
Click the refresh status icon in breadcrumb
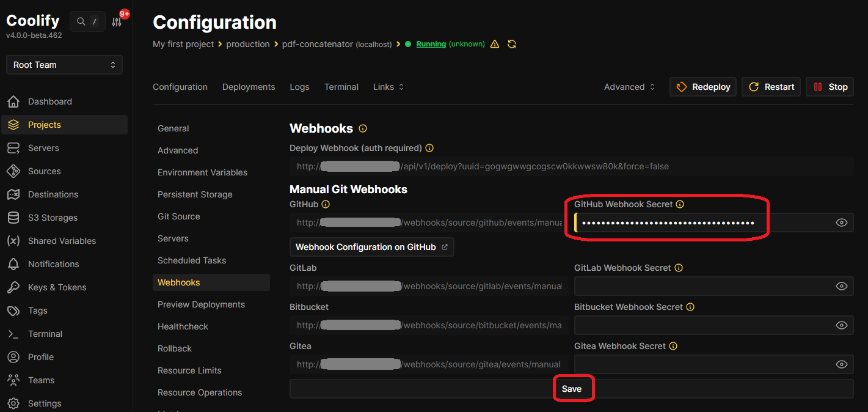click(512, 44)
